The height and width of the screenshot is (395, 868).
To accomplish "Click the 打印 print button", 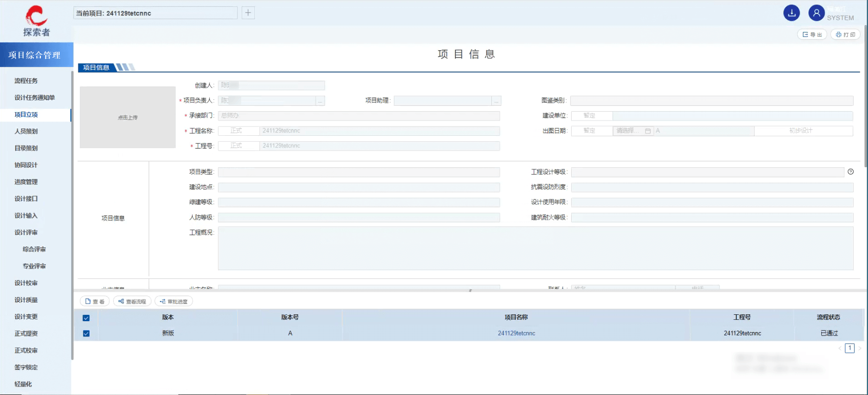I will pos(845,34).
